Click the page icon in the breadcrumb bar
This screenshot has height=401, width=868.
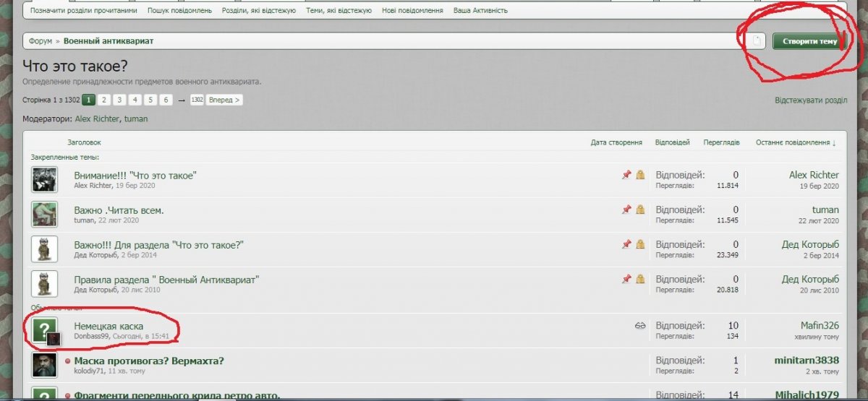(757, 41)
